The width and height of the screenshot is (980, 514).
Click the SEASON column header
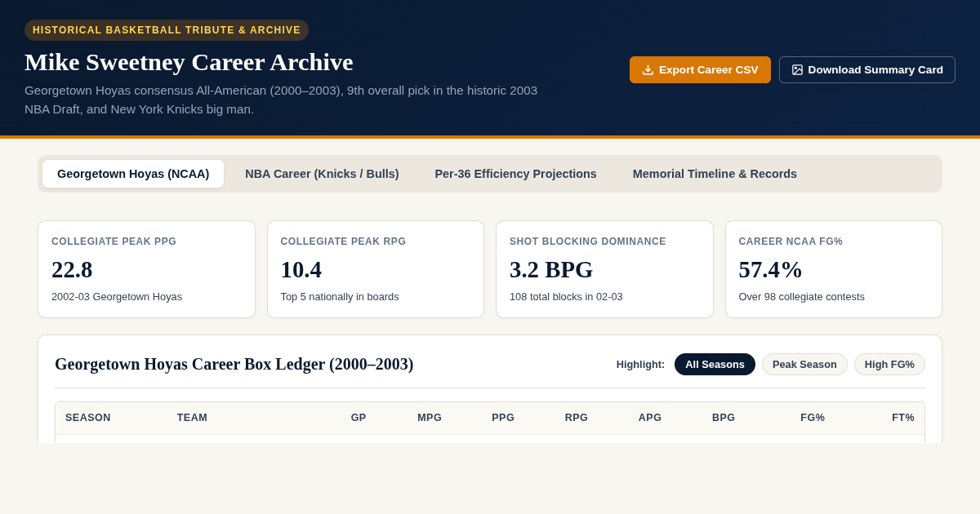point(88,418)
